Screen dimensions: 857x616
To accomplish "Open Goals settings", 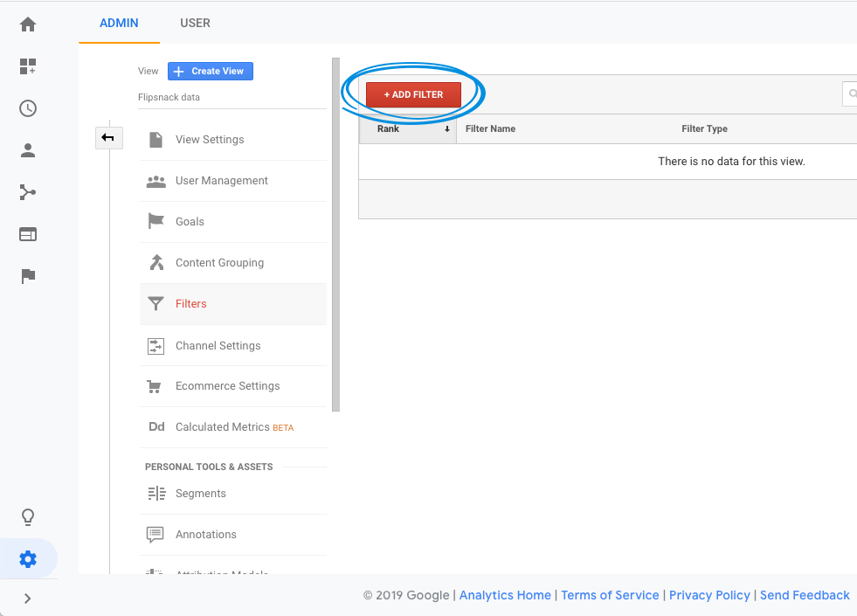I will tap(233, 221).
